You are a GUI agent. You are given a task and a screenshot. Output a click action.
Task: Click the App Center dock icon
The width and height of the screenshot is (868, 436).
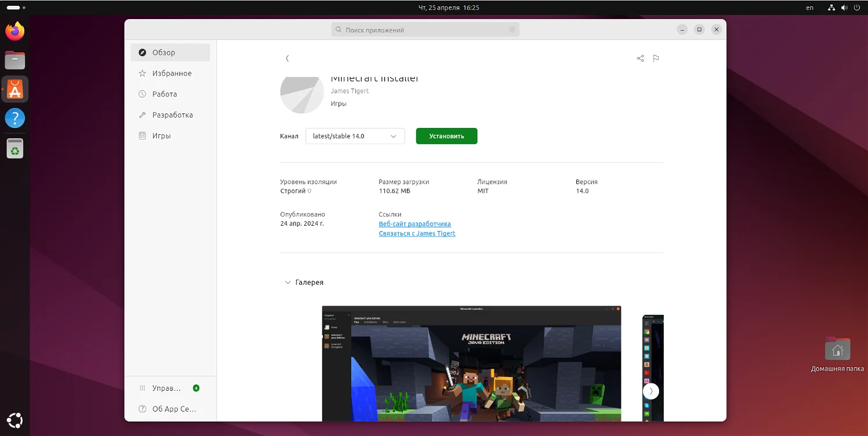pyautogui.click(x=15, y=89)
